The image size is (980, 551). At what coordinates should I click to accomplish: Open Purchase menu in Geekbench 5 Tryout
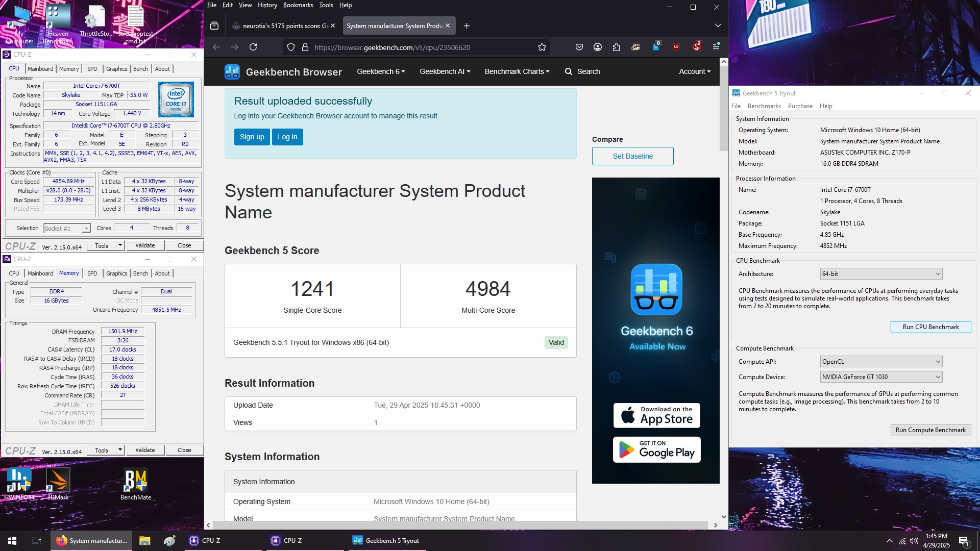[x=800, y=106]
